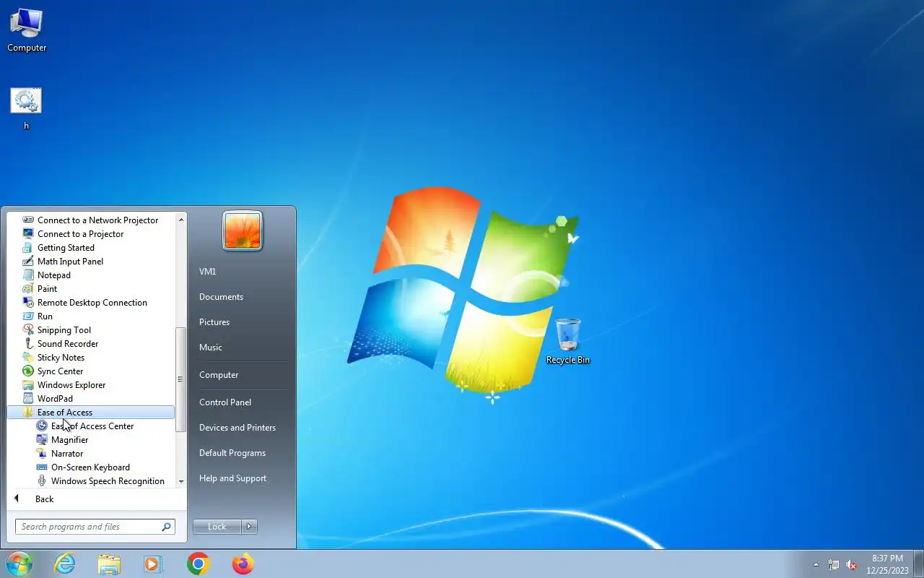Open Pictures library link
The image size is (924, 578).
pyautogui.click(x=242, y=322)
